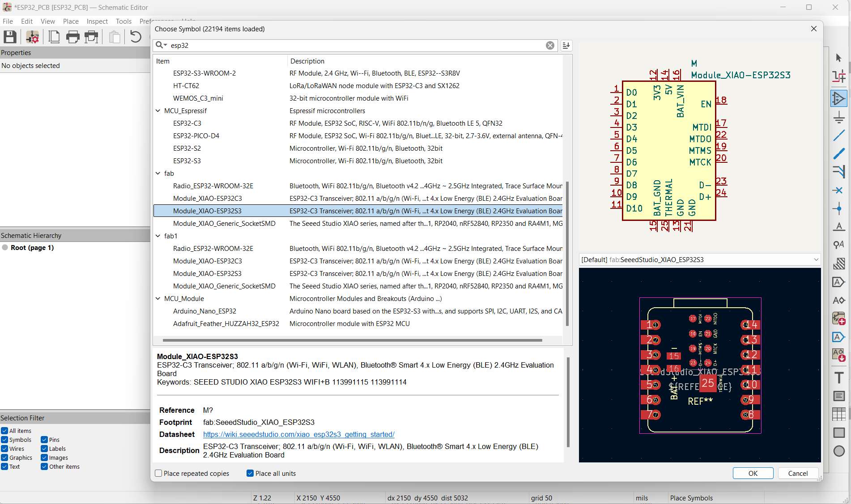The width and height of the screenshot is (851, 504).
Task: Open the footprint selection dropdown
Action: (x=816, y=259)
